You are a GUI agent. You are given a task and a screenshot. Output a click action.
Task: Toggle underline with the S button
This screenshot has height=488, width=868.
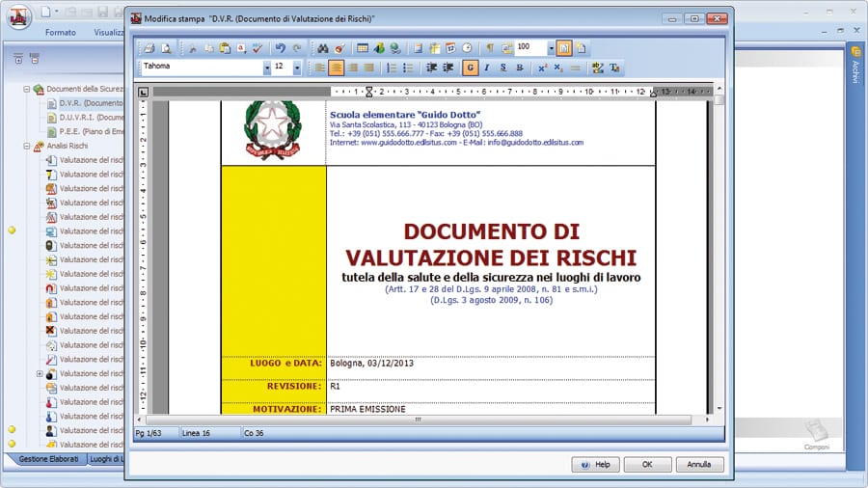pos(503,68)
